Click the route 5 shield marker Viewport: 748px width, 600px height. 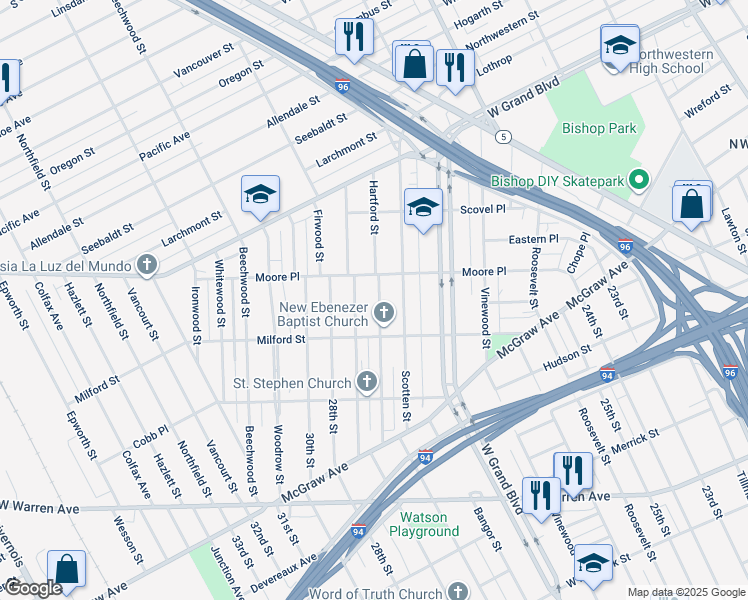(x=503, y=137)
